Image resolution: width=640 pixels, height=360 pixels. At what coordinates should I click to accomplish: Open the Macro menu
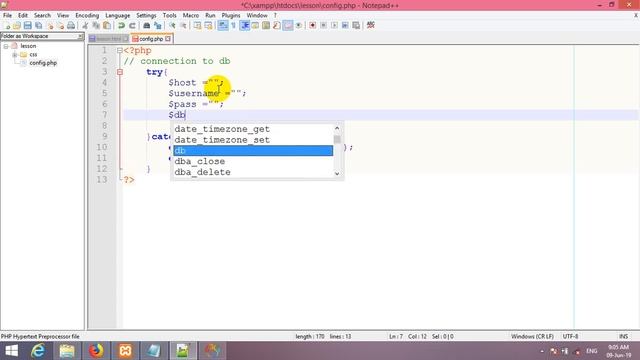(191, 15)
